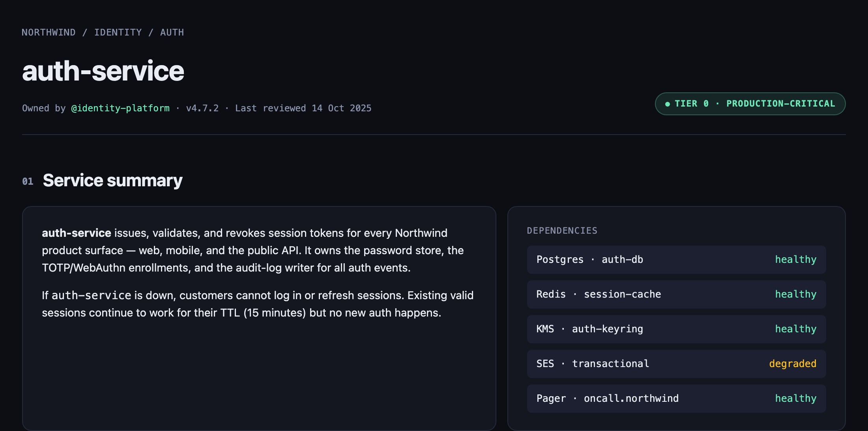Click the healthy status for Redis session-cache

pyautogui.click(x=795, y=294)
